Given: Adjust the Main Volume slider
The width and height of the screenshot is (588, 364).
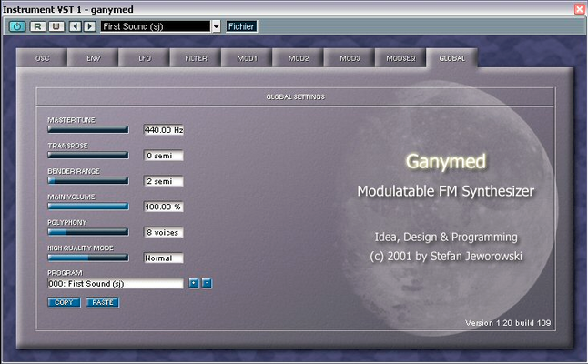Looking at the screenshot, I should point(88,207).
